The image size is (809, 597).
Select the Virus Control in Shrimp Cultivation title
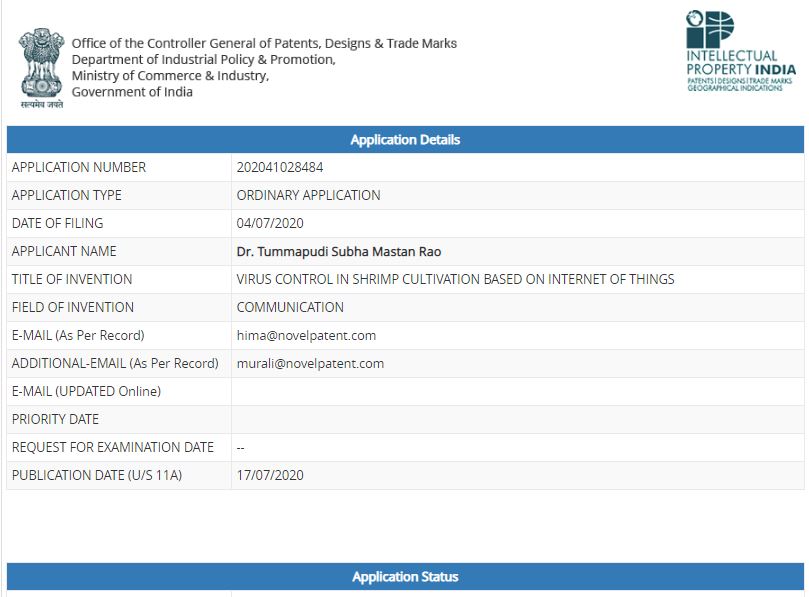455,279
